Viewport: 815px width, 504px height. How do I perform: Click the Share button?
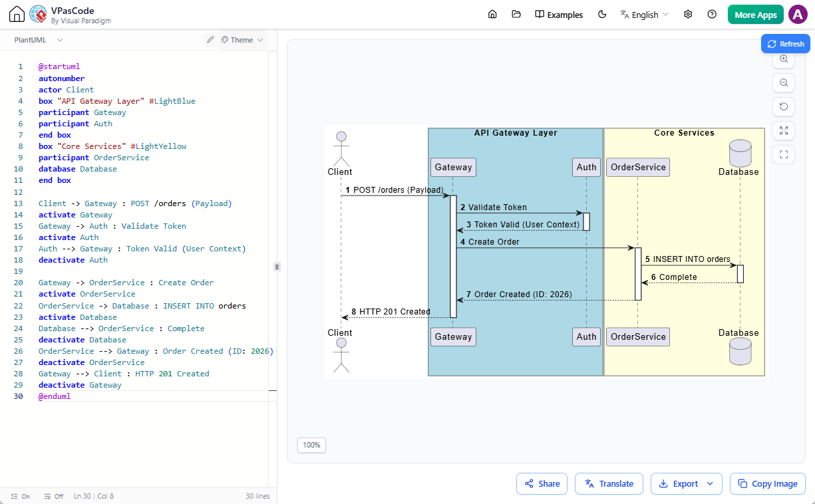[542, 484]
